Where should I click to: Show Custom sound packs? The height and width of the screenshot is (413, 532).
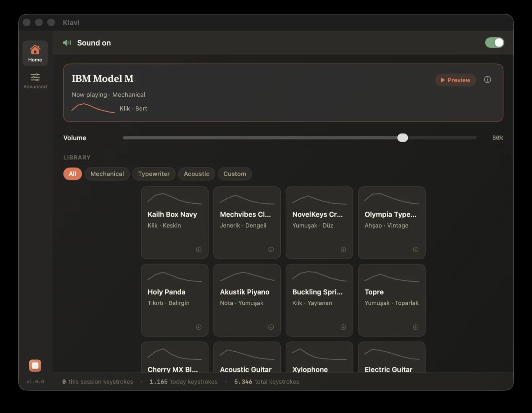click(x=235, y=174)
